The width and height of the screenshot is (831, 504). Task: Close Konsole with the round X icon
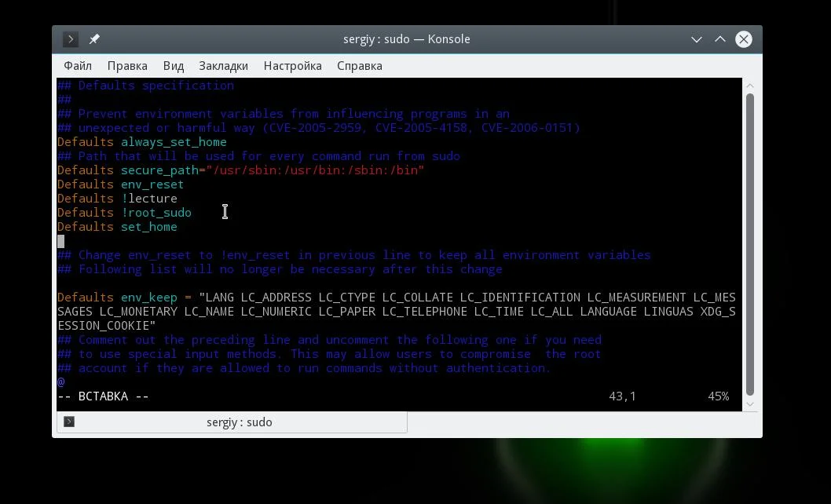click(x=744, y=39)
